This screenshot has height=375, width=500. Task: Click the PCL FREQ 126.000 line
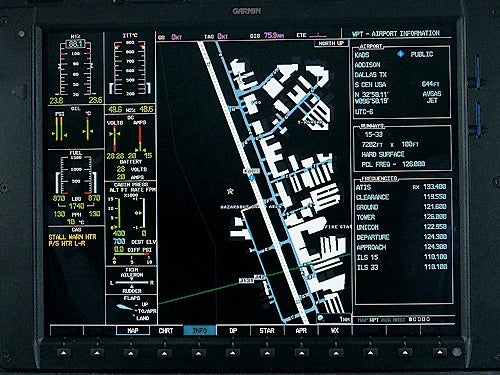coord(393,164)
